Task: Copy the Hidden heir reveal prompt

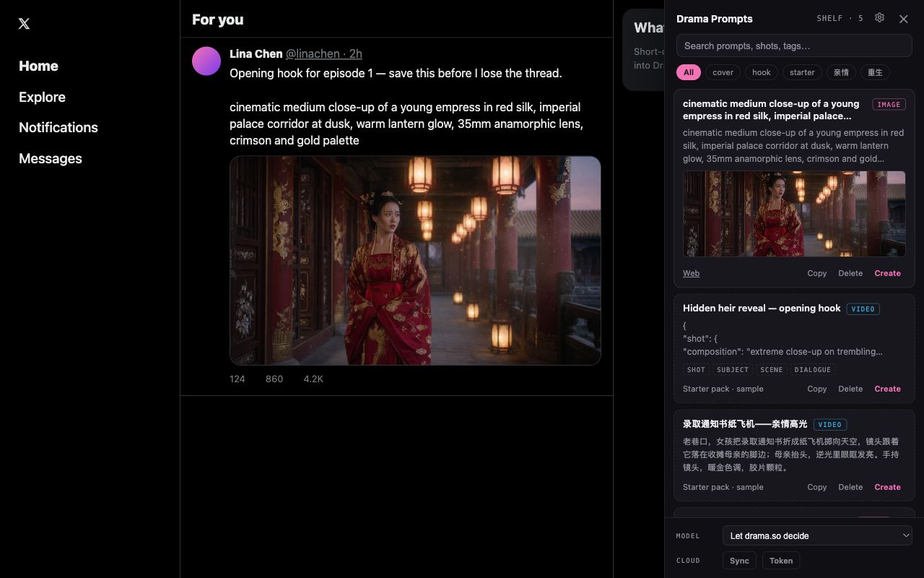Action: pyautogui.click(x=816, y=389)
